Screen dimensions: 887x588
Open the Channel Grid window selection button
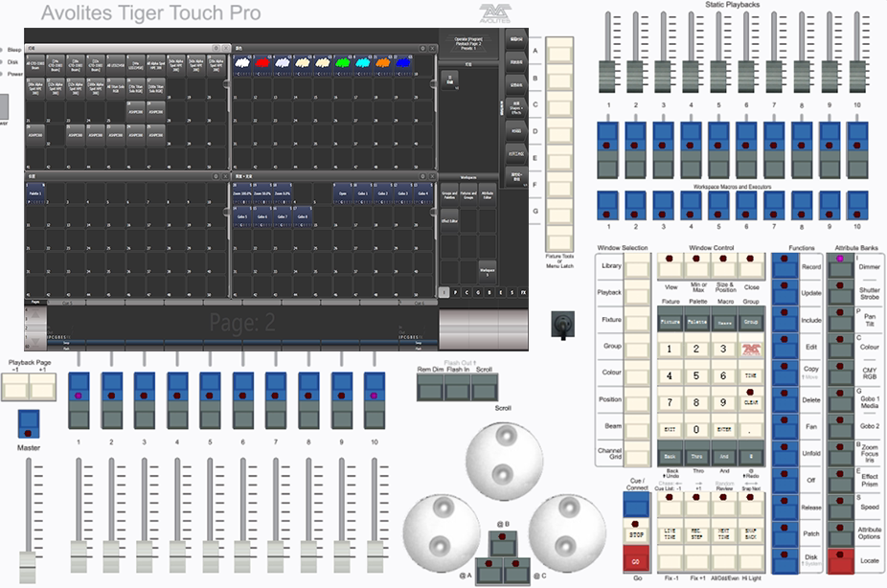637,455
